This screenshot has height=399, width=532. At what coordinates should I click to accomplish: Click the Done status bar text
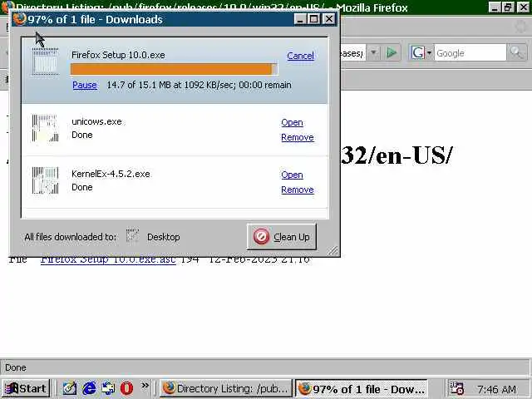point(16,367)
